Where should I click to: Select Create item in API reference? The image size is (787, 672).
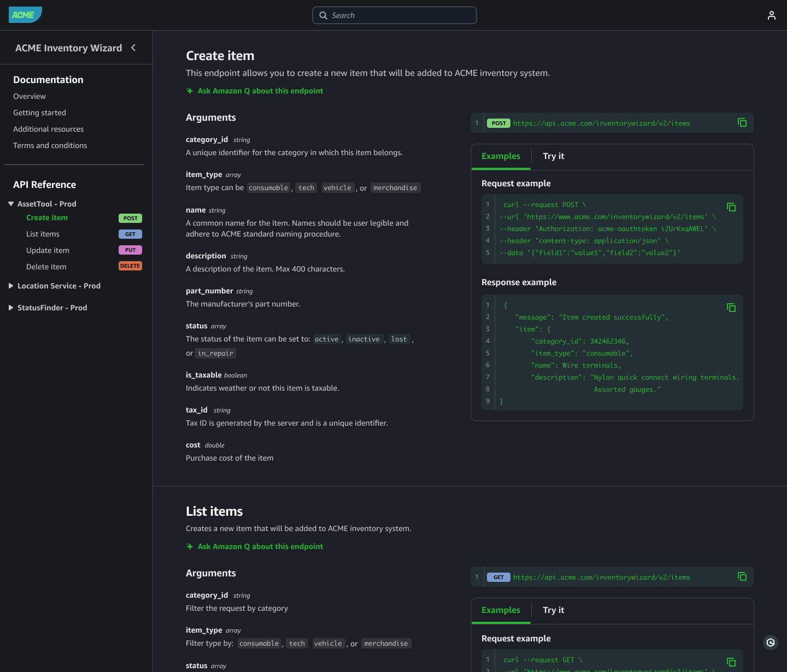coord(47,217)
